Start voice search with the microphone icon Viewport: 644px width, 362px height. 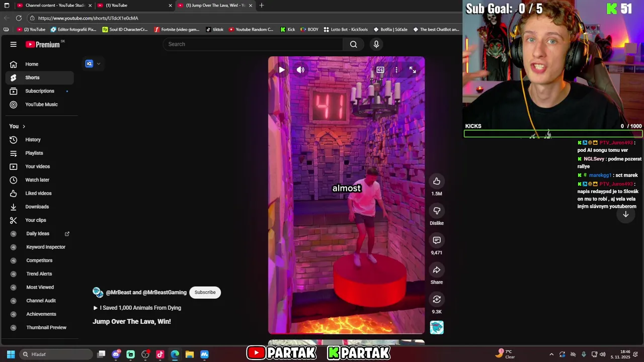click(376, 44)
